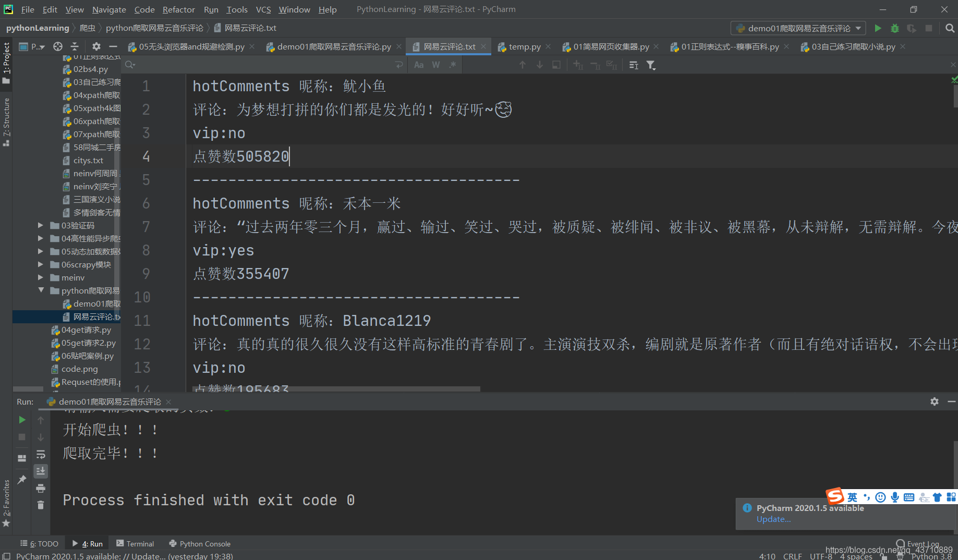The width and height of the screenshot is (958, 560).
Task: Expand the 06scrapy模块 folder
Action: point(40,264)
